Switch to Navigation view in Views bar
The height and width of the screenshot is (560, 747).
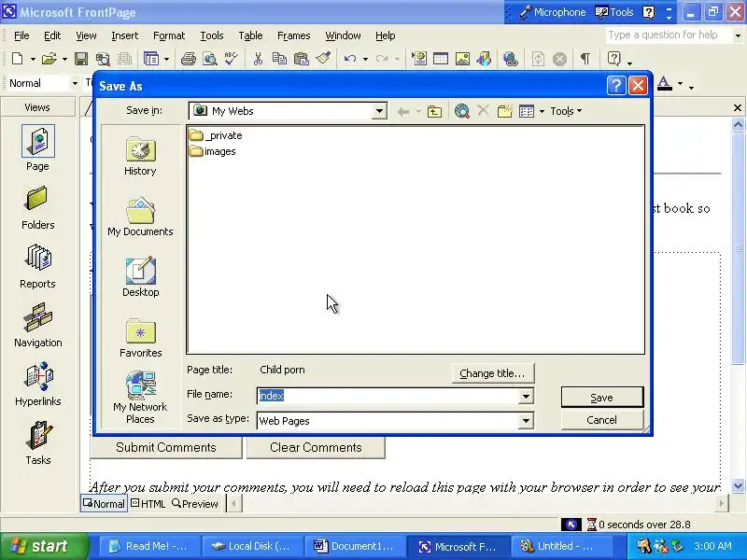point(37,325)
